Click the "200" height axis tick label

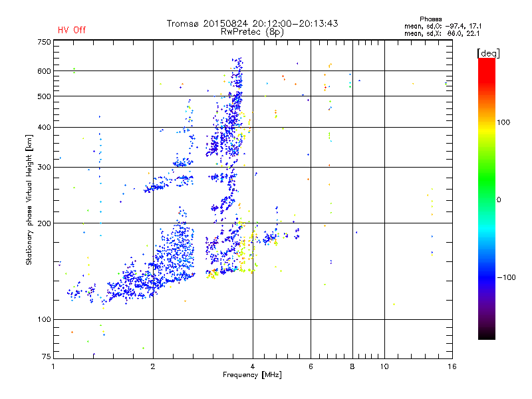tap(44, 223)
